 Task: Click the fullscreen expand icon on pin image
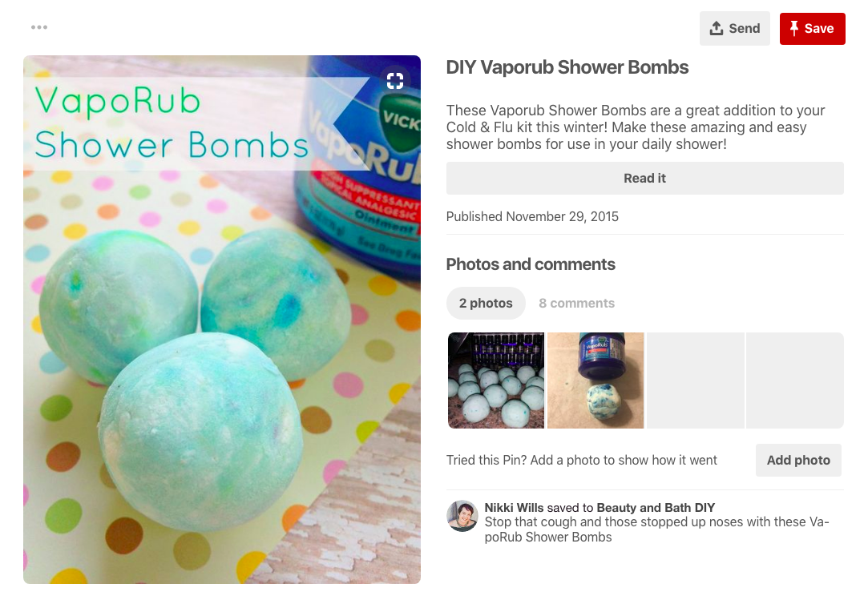click(x=394, y=81)
